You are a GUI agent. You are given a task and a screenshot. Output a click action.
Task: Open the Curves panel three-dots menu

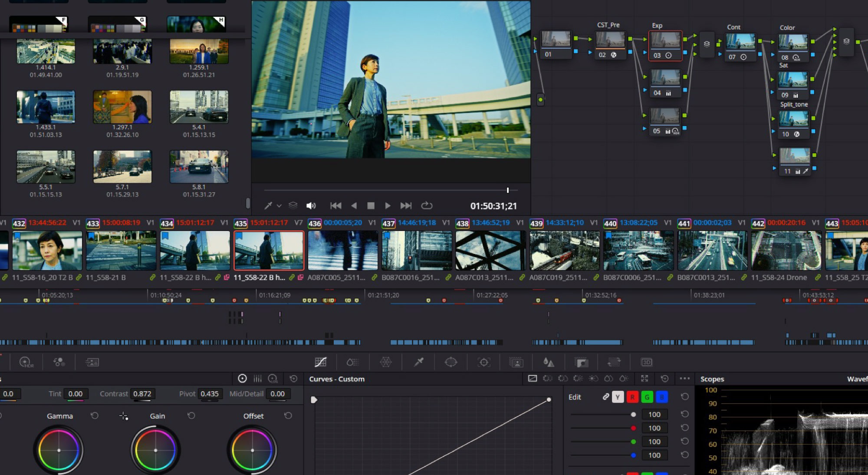point(684,379)
